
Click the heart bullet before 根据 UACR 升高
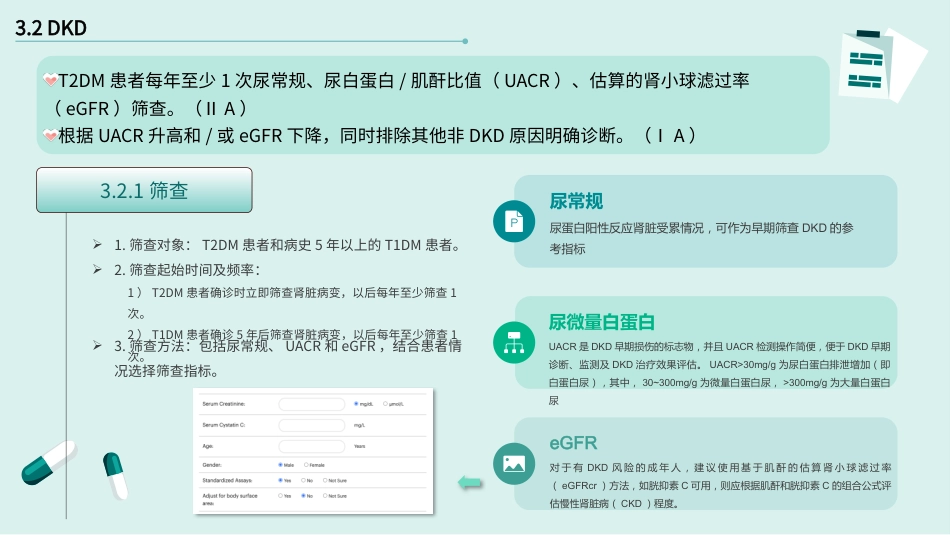50,135
